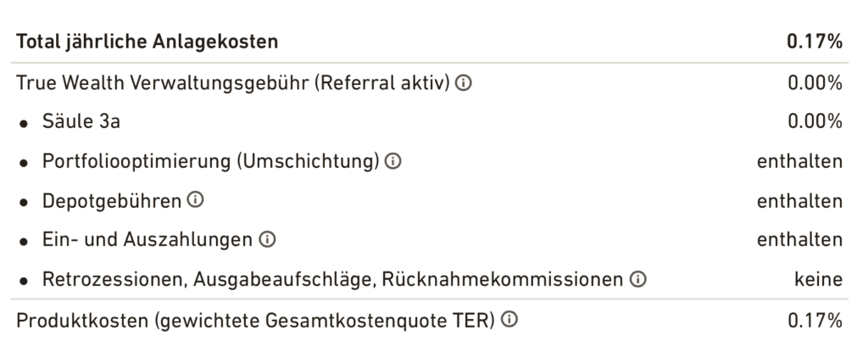The width and height of the screenshot is (868, 358).
Task: Click 0.17% value in Produktkosten row
Action: coord(815,321)
